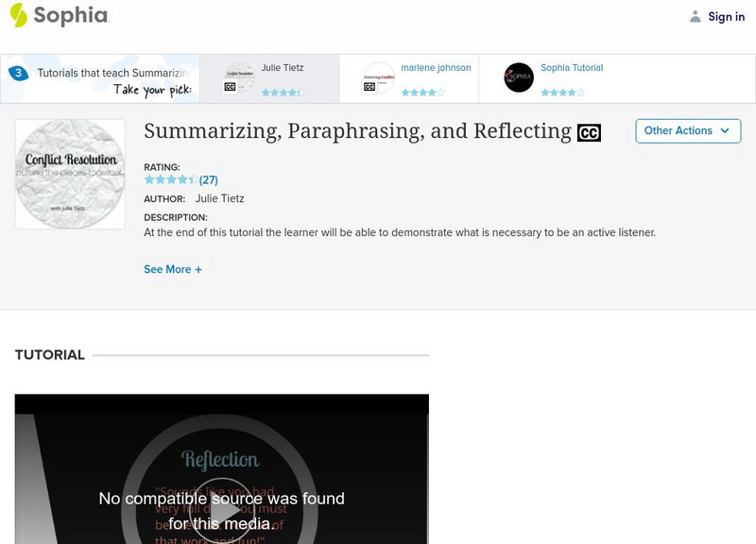756x544 pixels.
Task: Click the tutorial description sentence
Action: tap(400, 232)
